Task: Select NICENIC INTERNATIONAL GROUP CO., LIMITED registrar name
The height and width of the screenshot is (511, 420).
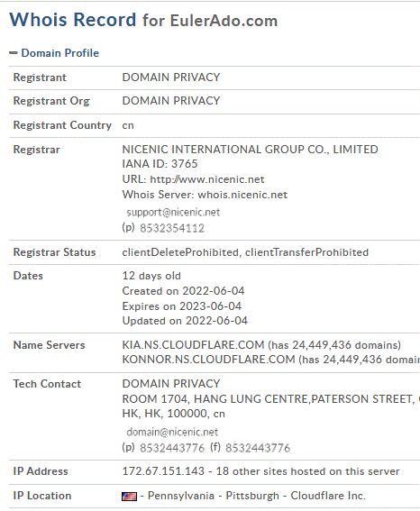Action: click(x=250, y=150)
